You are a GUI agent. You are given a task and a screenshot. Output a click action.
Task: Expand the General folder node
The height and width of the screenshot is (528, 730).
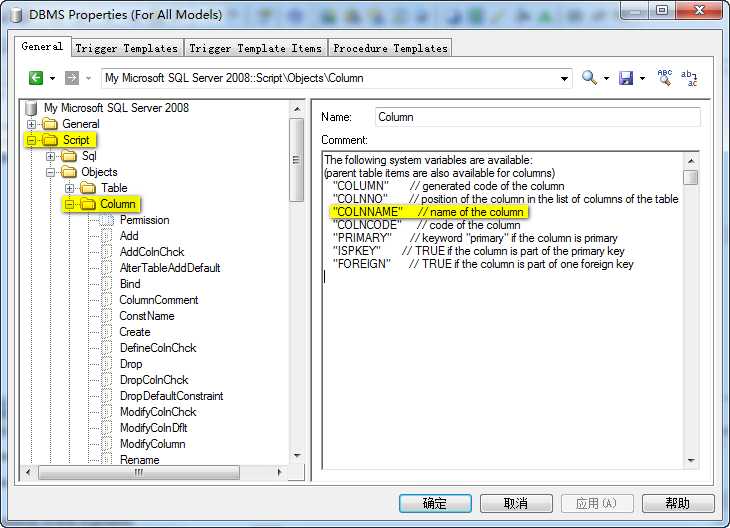tap(31, 124)
